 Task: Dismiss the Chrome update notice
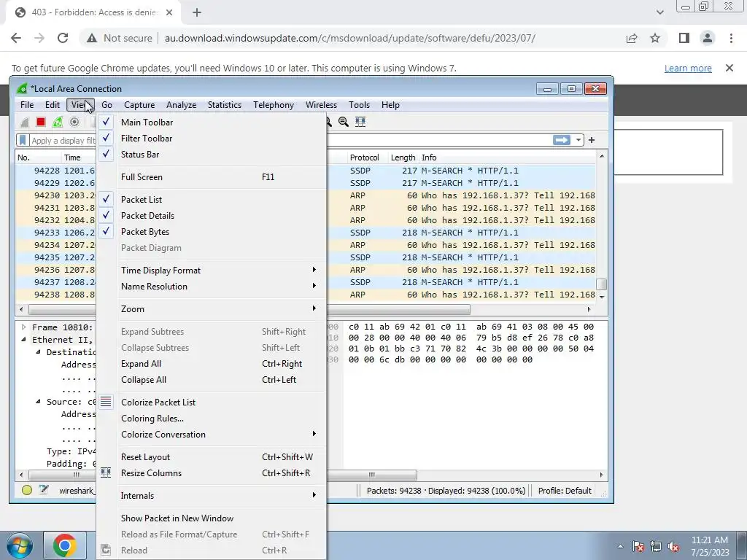click(x=729, y=68)
